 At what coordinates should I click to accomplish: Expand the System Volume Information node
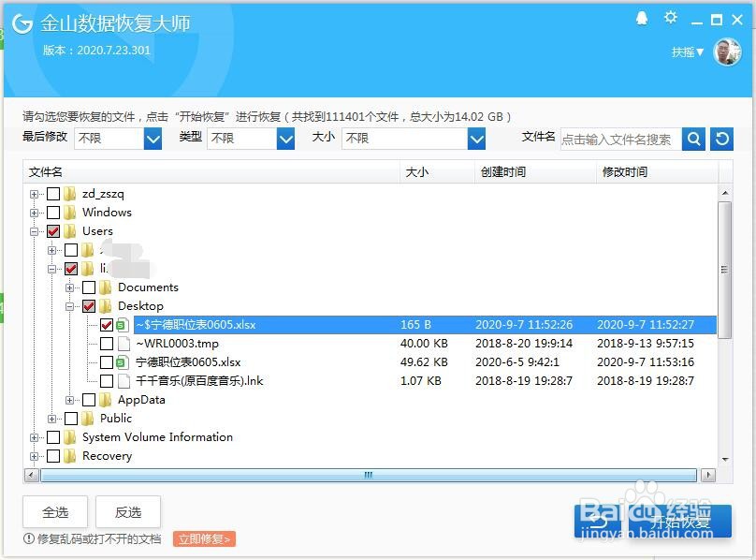coord(34,437)
